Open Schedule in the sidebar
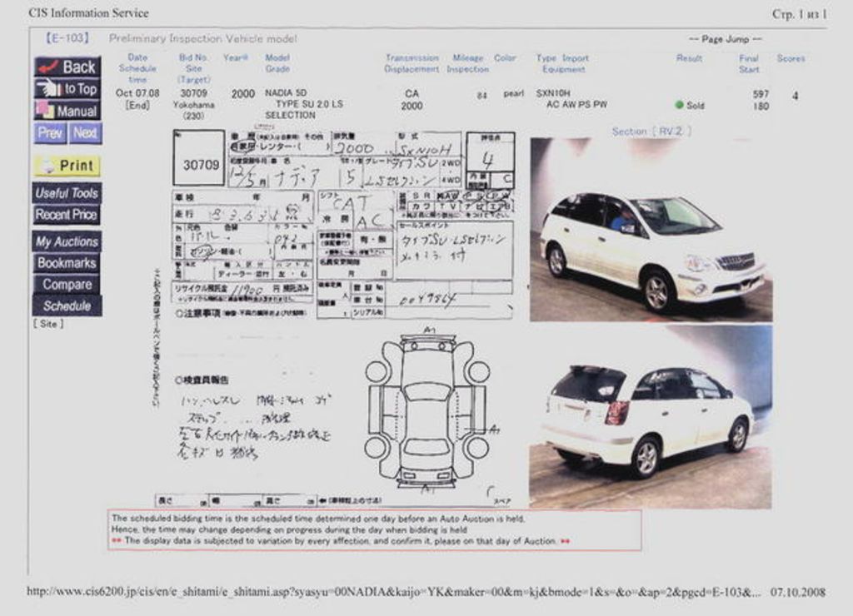The width and height of the screenshot is (853, 616). [67, 306]
